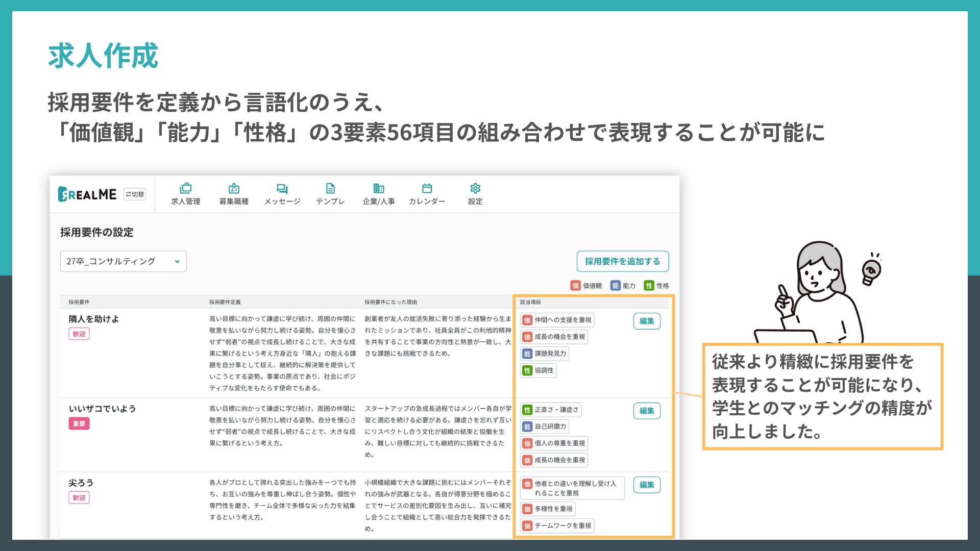Open the 設定 gear icon

click(x=475, y=188)
